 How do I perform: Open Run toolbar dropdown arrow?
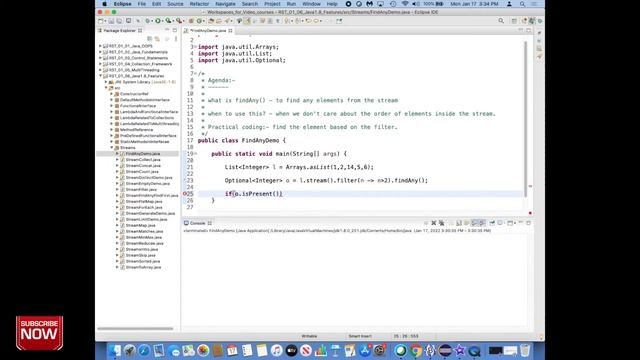162,21
